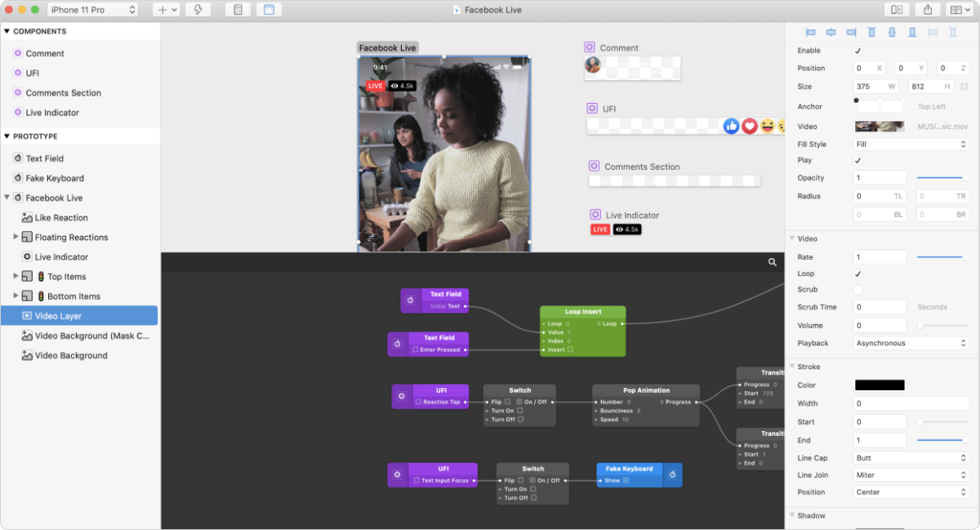Open the patch editor search magnifier
The height and width of the screenshot is (530, 980).
(772, 262)
